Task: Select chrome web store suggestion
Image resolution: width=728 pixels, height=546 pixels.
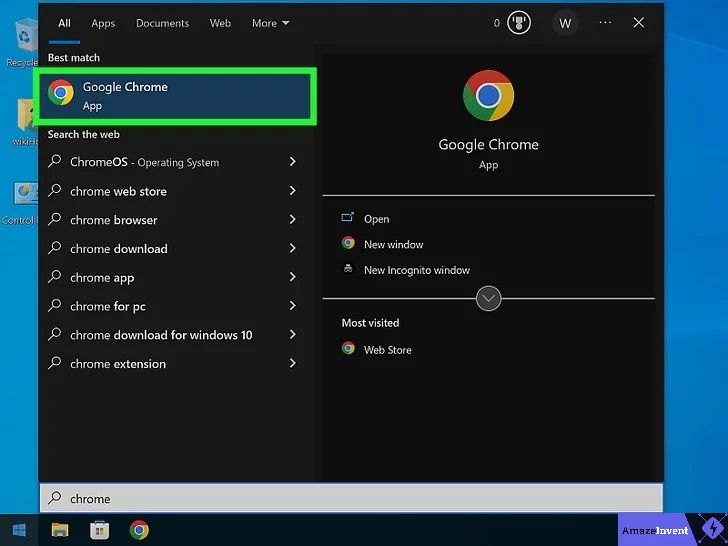Action: click(118, 191)
